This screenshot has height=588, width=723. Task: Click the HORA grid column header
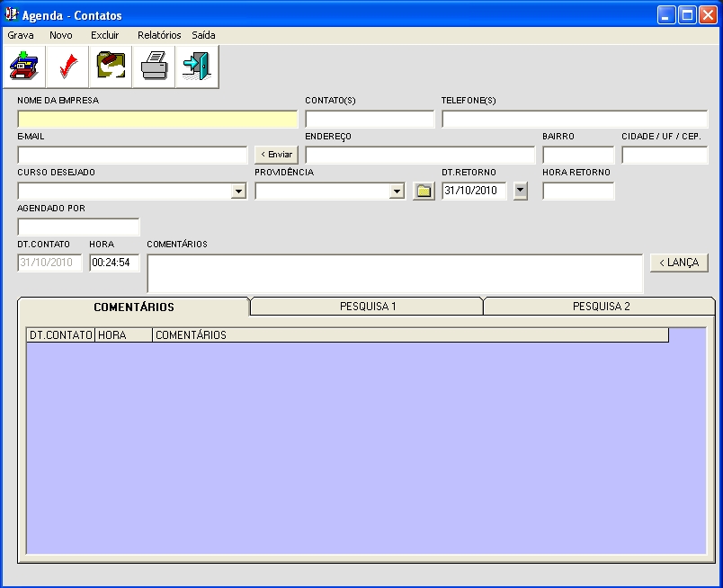123,335
